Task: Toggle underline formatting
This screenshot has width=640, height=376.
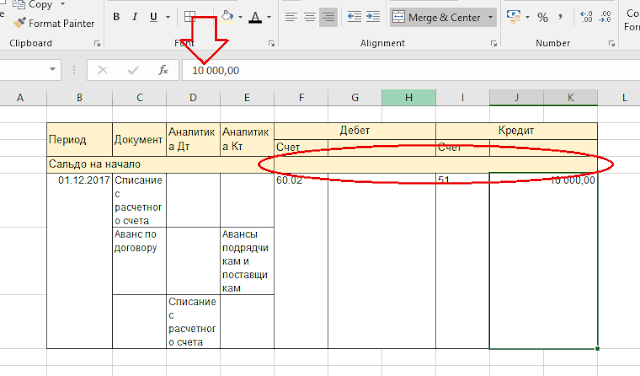Action: tap(153, 17)
